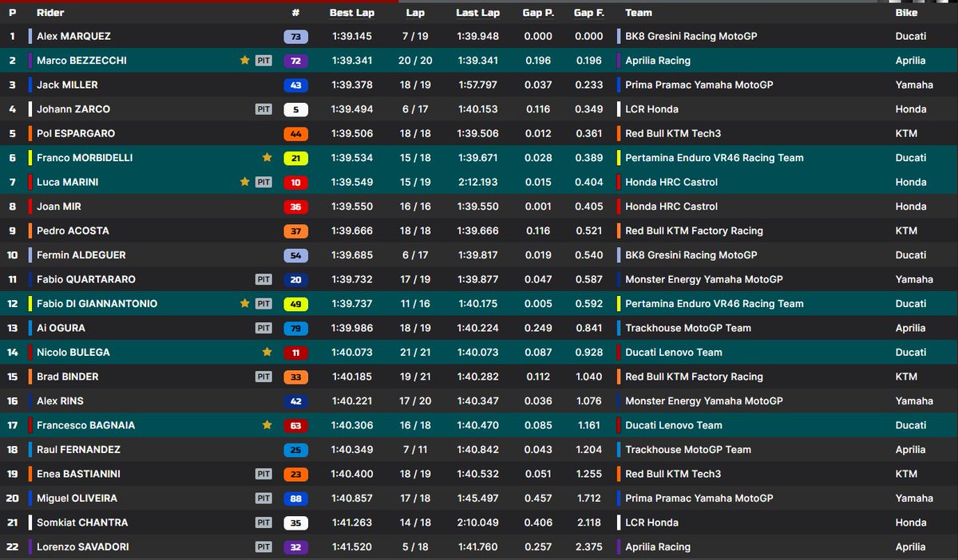The image size is (958, 560).
Task: Click the yellow number 21 badge
Action: (295, 158)
